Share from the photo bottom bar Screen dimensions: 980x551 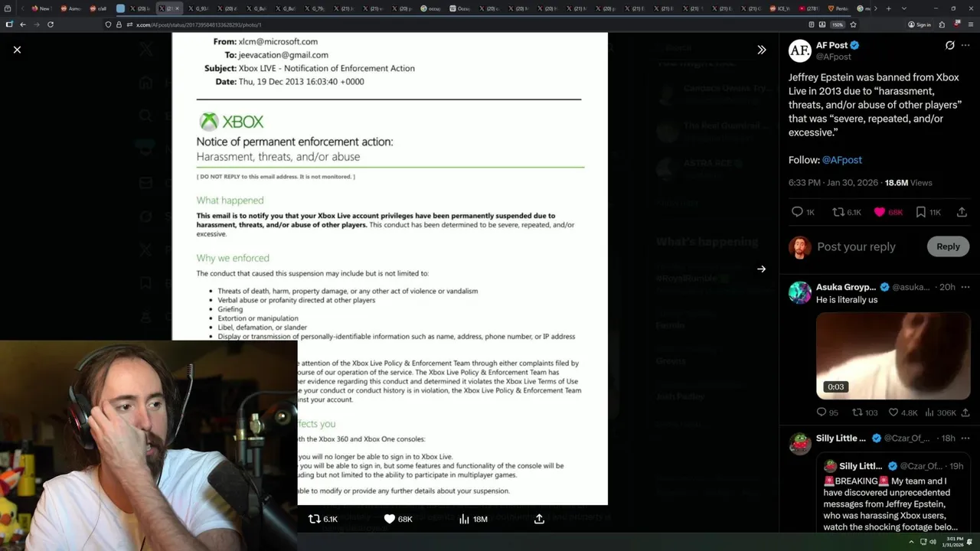click(539, 519)
